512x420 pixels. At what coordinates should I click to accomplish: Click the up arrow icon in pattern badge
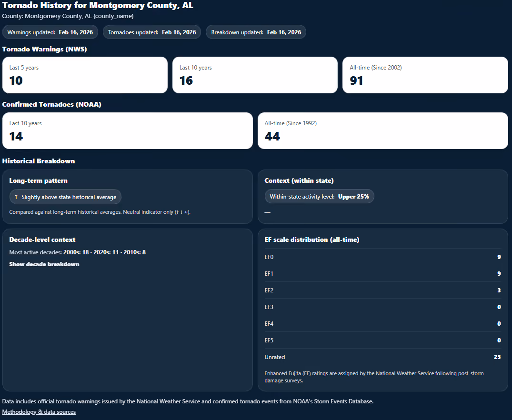tap(16, 197)
